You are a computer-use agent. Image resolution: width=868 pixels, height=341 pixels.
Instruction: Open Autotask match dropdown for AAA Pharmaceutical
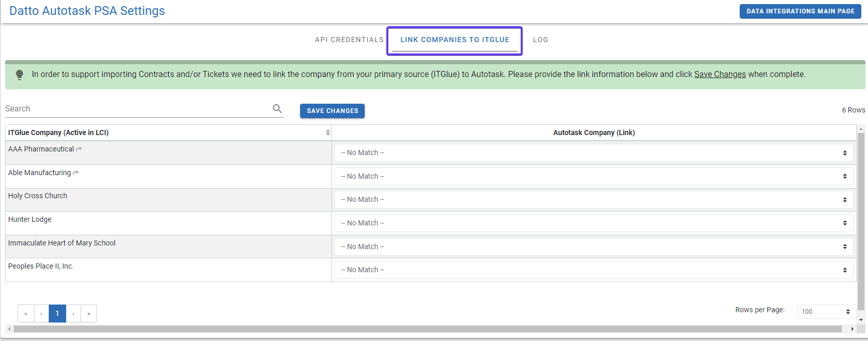[594, 153]
